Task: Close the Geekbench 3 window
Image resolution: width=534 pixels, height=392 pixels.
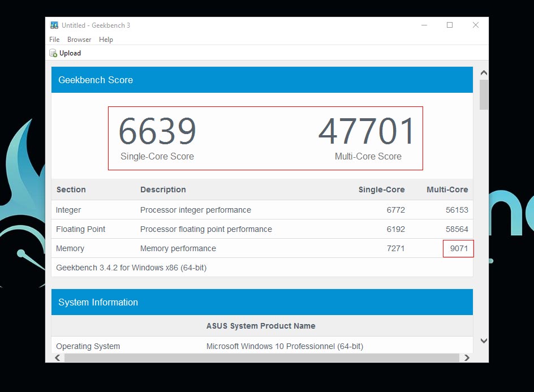Action: (476, 25)
